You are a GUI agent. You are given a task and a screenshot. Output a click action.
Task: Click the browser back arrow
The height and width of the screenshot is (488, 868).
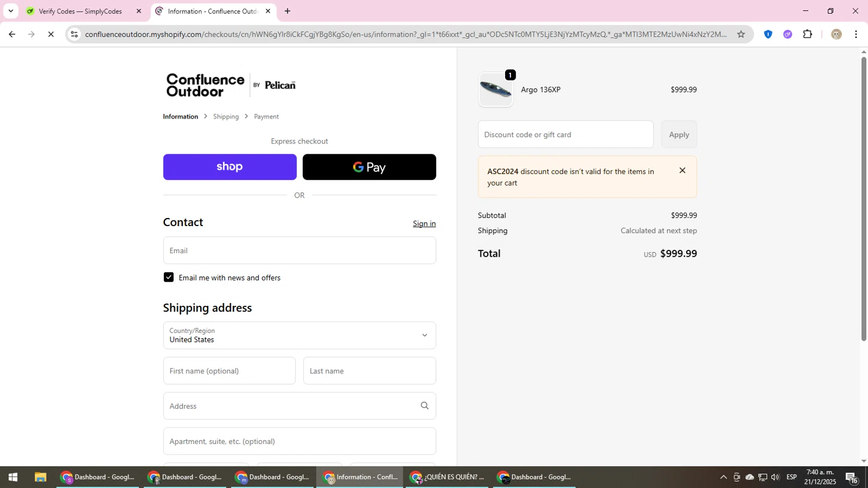[12, 34]
